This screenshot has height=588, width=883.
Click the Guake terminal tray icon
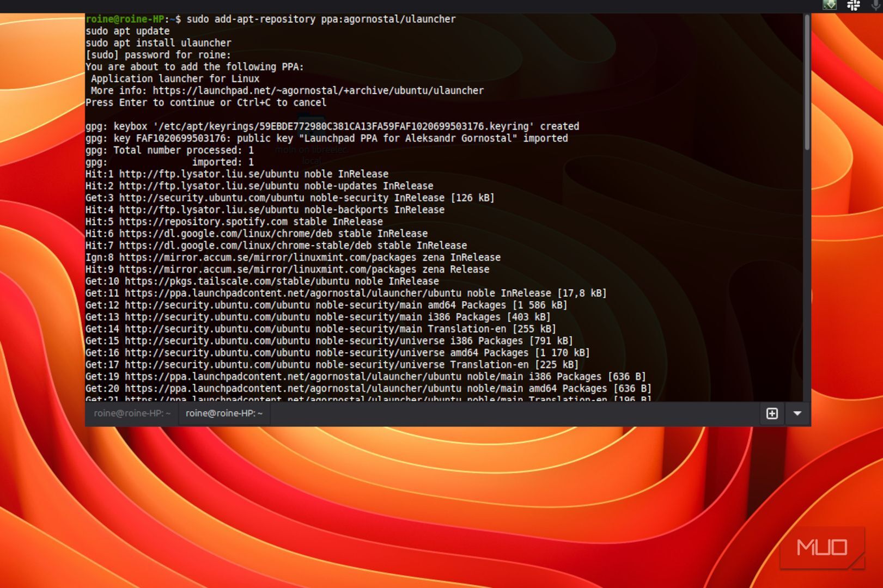[x=830, y=5]
